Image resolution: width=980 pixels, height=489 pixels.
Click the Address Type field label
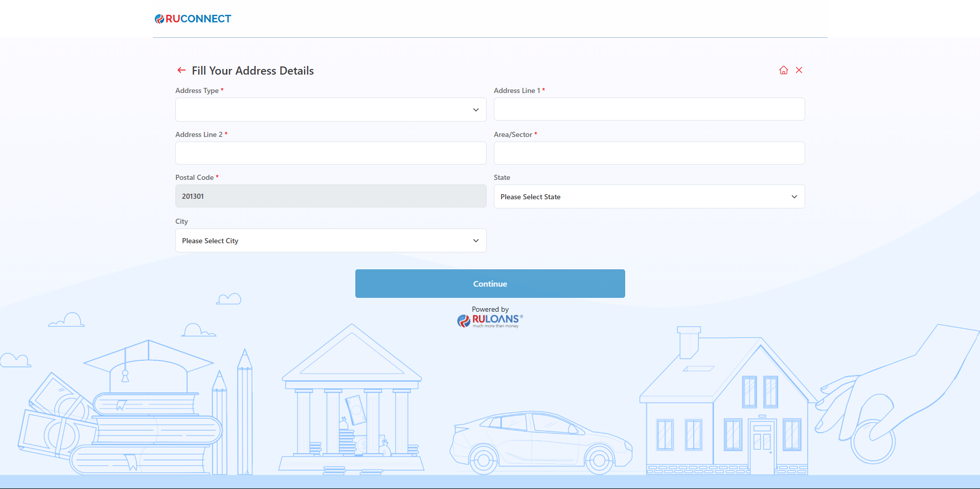[197, 90]
